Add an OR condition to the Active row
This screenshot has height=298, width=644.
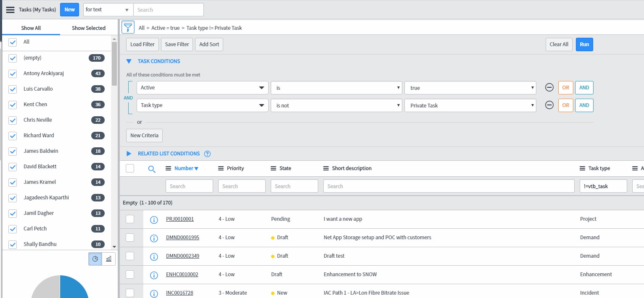coord(566,88)
